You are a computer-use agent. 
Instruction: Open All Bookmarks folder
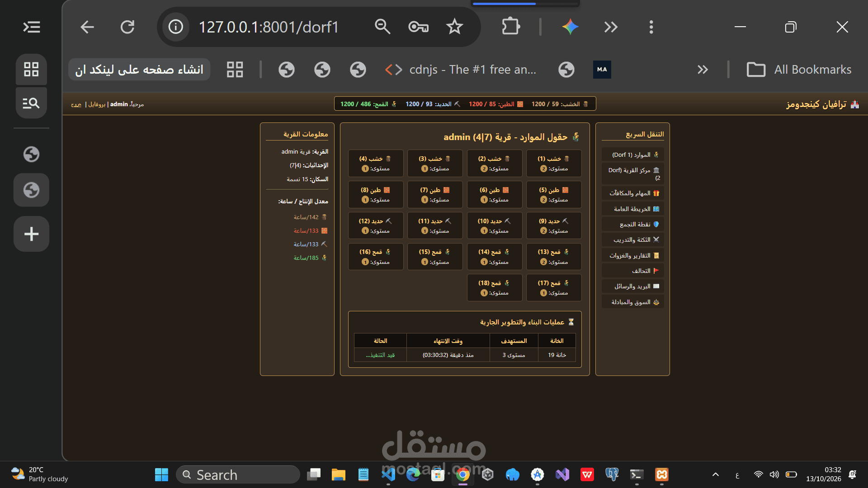[799, 70]
